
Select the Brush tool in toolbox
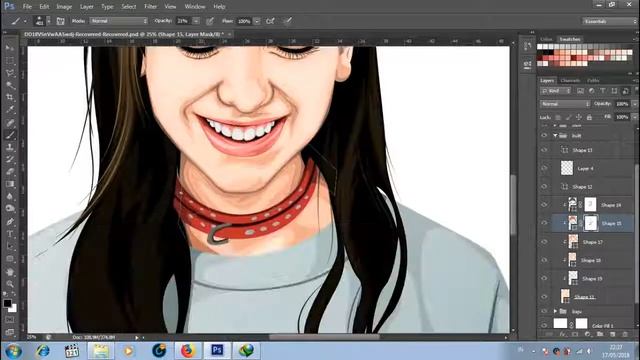10,135
